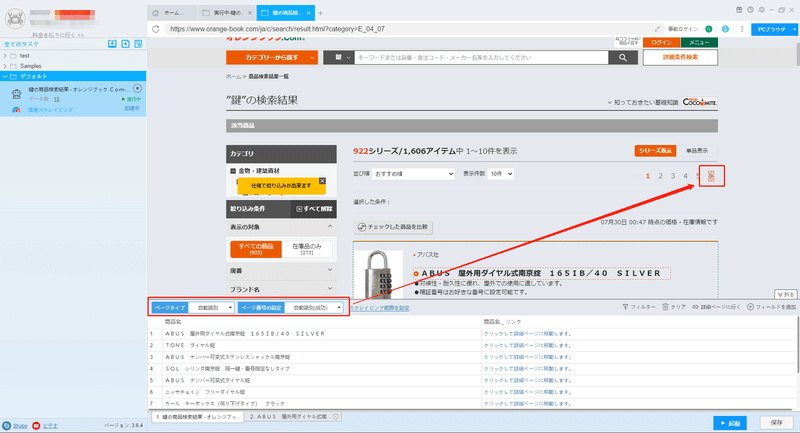This screenshot has width=800, height=433.
Task: Click the クリア trash icon
Action: pos(665,307)
